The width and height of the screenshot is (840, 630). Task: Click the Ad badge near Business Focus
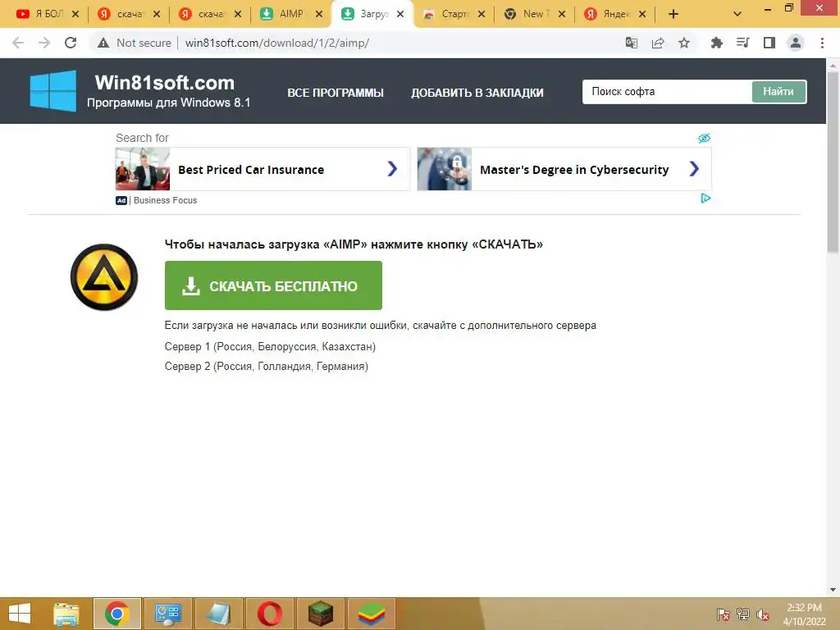(121, 200)
